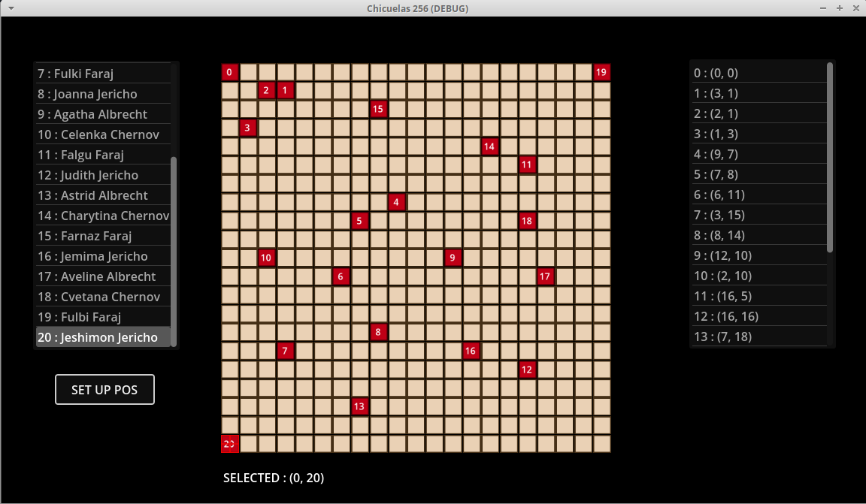
Task: Select "12 : Judith Jericho" row
Action: tap(103, 175)
